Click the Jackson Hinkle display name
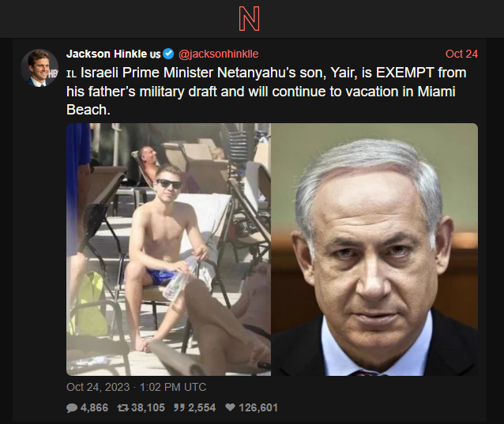The height and width of the screenshot is (424, 504). coord(107,54)
